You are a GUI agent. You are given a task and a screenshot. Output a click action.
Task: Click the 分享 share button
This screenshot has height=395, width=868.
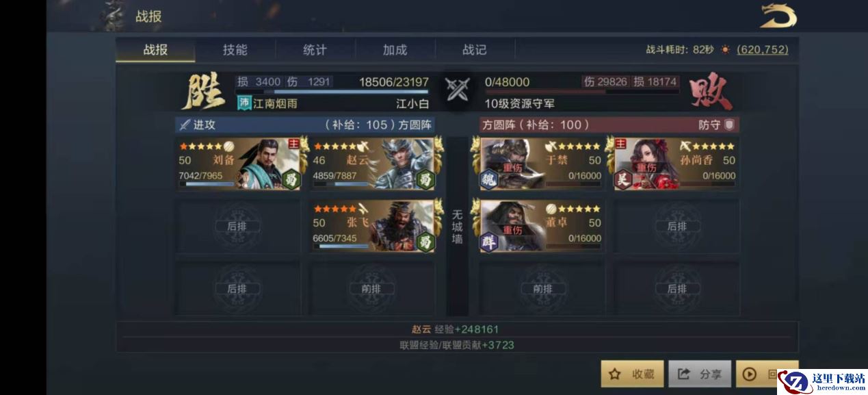tap(700, 374)
